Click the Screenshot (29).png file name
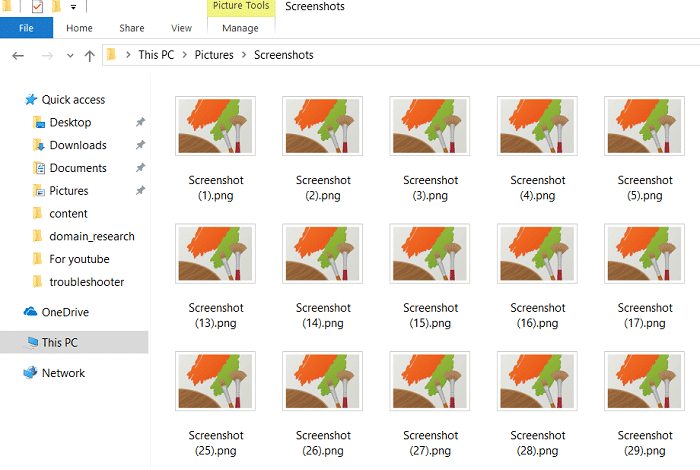 [645, 443]
